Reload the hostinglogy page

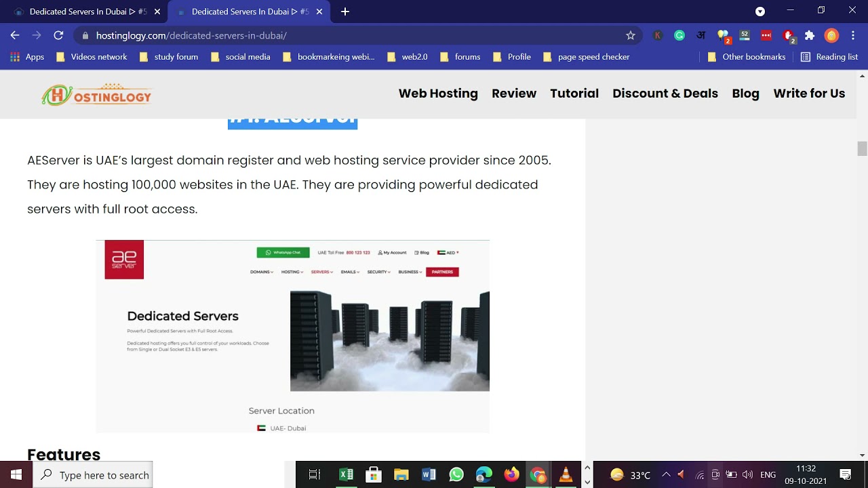[58, 35]
